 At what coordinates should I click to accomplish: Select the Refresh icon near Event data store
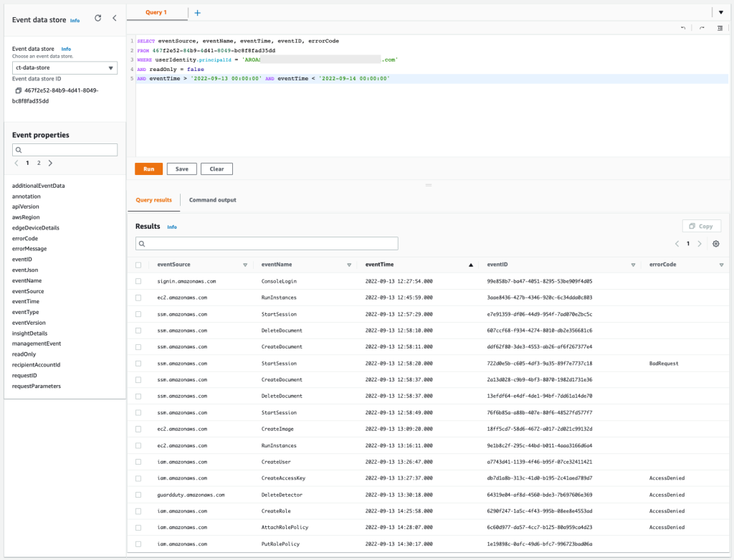point(97,18)
